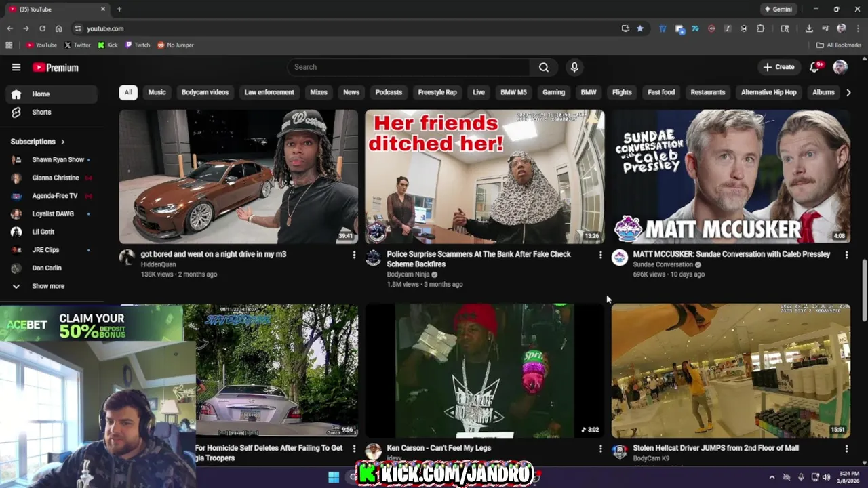This screenshot has width=868, height=488.
Task: Open Shorts in the sidebar
Action: pos(52,112)
